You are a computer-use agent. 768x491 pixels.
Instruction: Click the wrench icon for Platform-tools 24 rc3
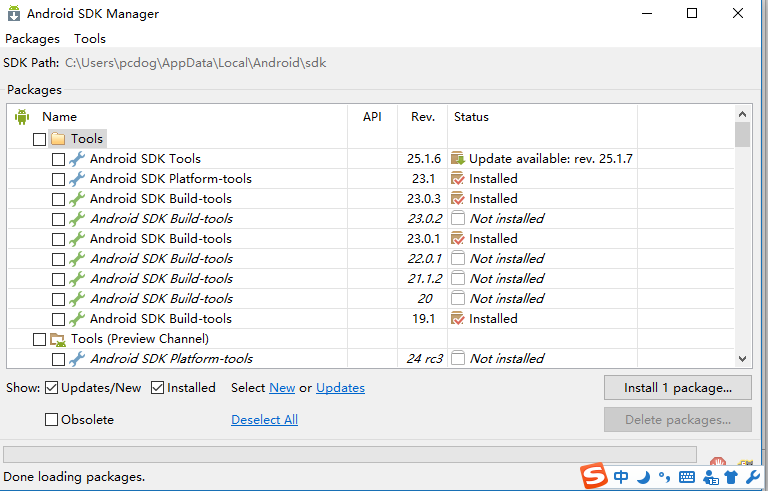(76, 359)
